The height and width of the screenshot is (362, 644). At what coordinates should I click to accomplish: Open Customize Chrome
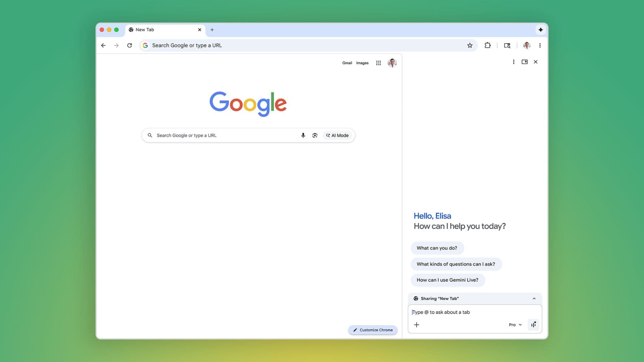coord(373,330)
